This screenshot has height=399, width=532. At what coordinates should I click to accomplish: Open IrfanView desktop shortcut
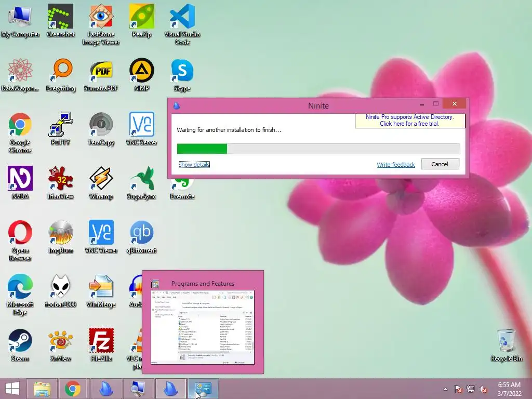(60, 182)
